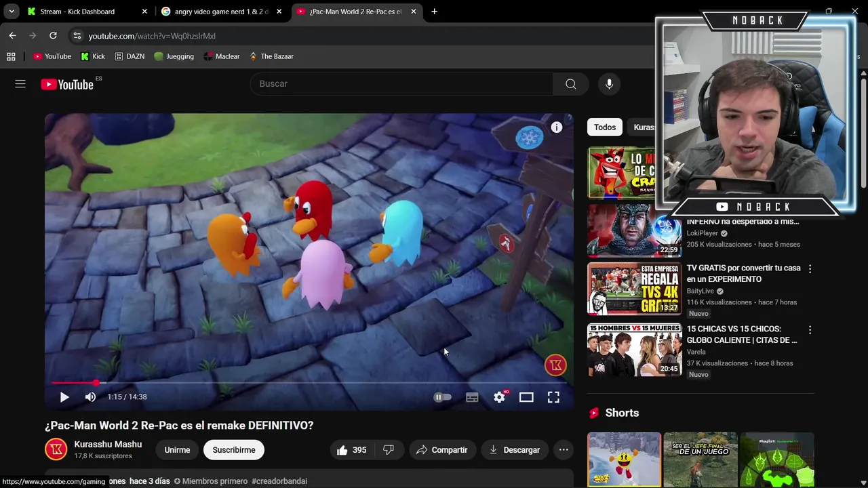Open the LokiPlayer 22:59 video thumbnail
The width and height of the screenshot is (868, 488).
[634, 230]
